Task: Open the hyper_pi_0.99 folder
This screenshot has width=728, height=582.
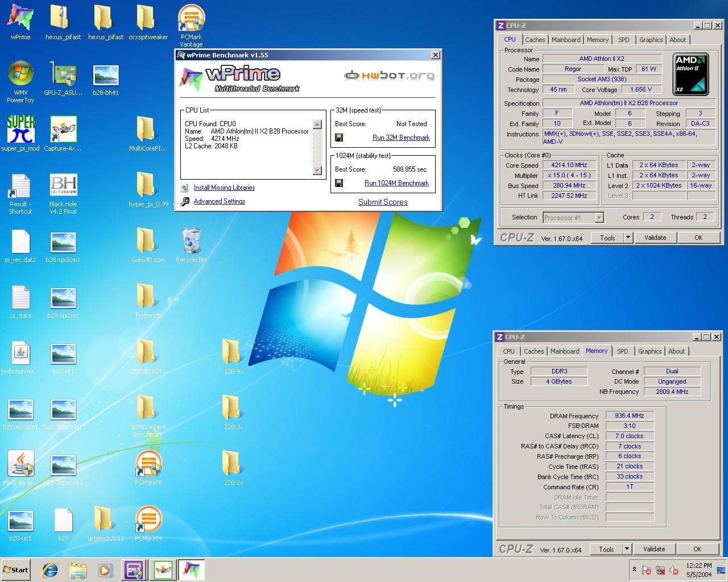Action: tap(148, 189)
